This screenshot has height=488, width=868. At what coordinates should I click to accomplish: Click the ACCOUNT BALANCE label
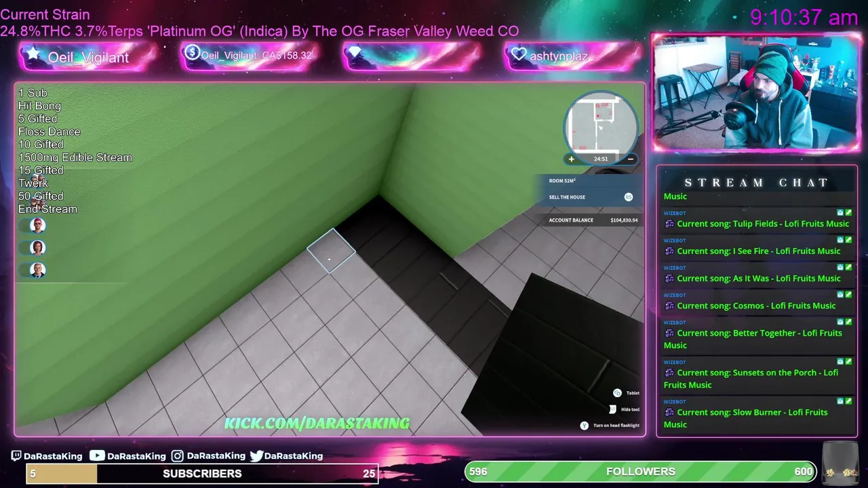[571, 220]
